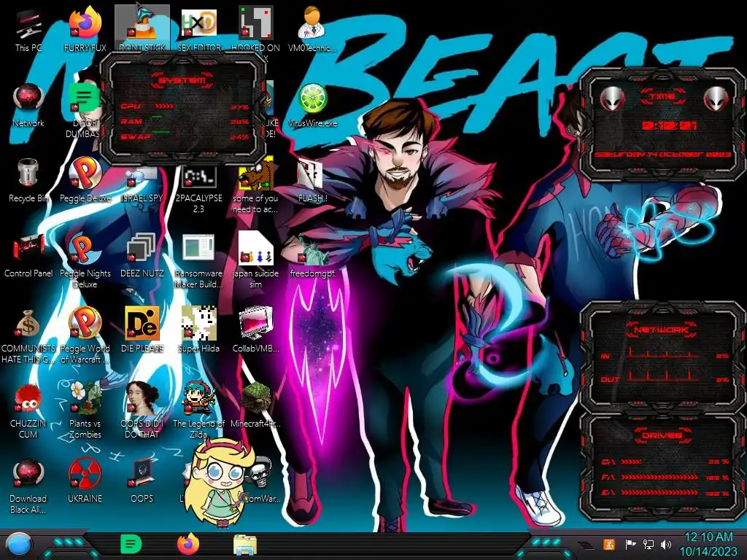Open network status tray icon

(649, 544)
